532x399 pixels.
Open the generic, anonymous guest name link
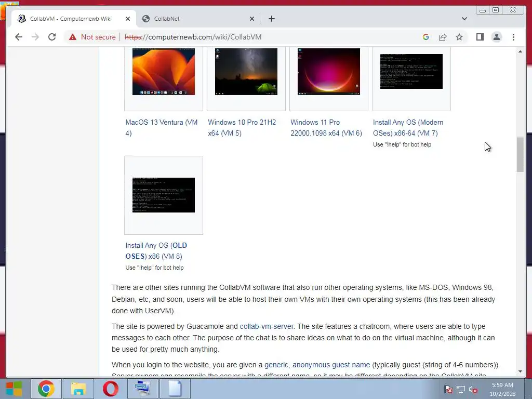[317, 365]
